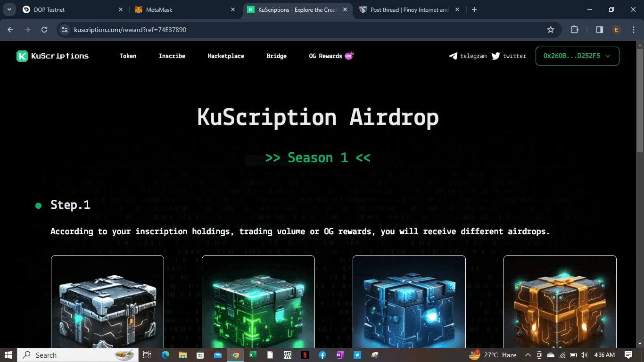Select the blue airdrop box card
The image size is (644, 362).
pos(409,302)
